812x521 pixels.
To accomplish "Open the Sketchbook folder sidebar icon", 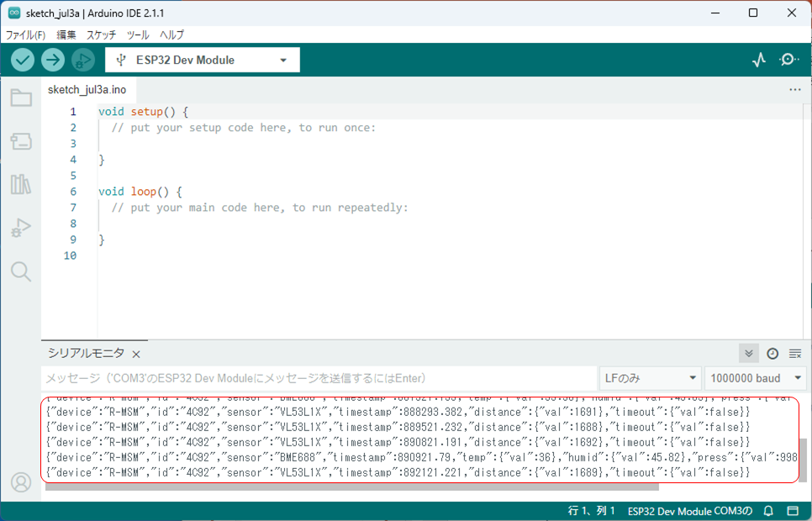I will 21,97.
